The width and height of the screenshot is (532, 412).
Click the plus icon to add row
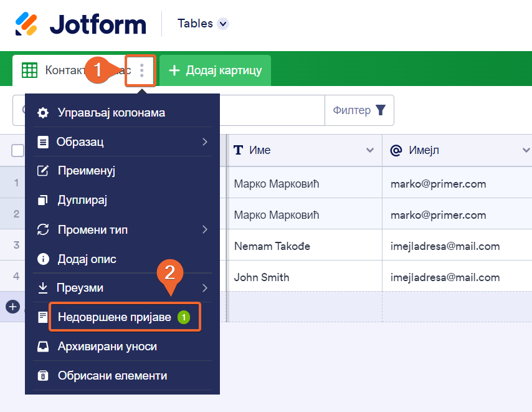(x=12, y=307)
